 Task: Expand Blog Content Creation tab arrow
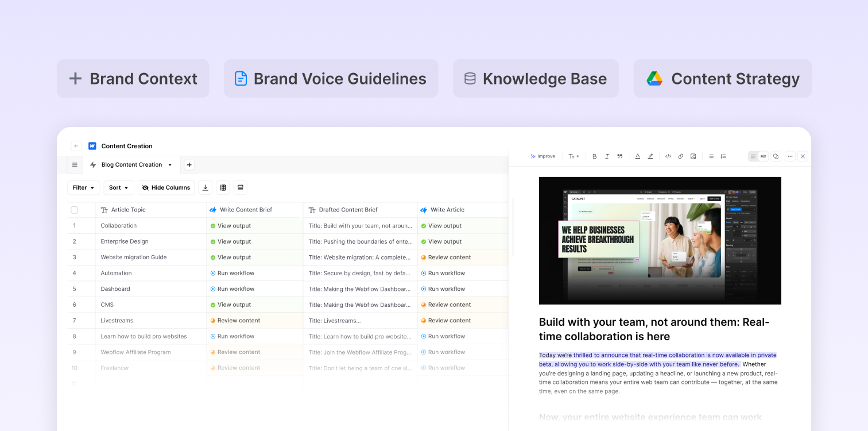point(170,165)
